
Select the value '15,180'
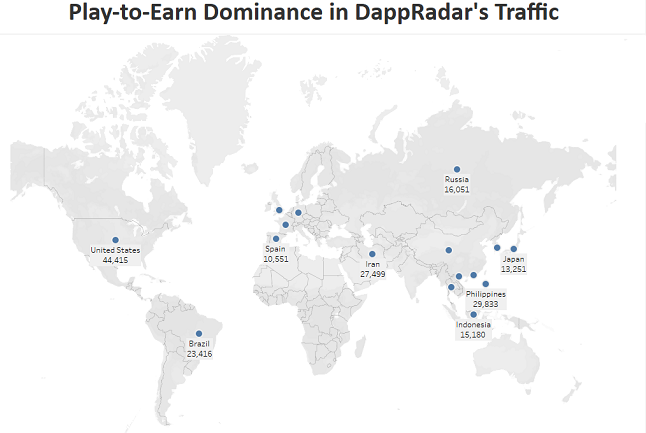(473, 335)
